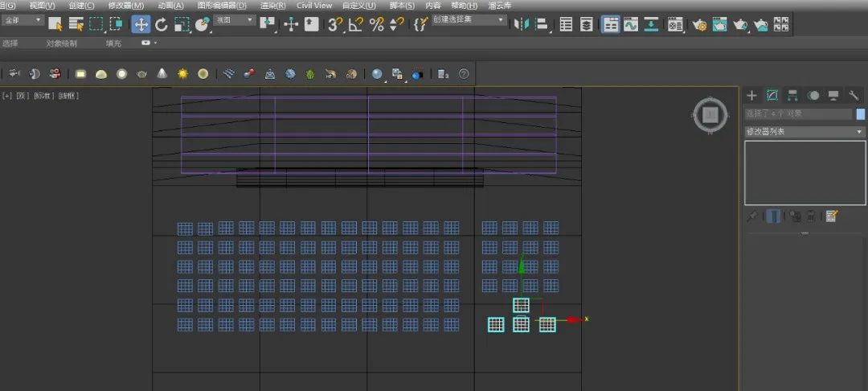Image resolution: width=868 pixels, height=391 pixels.
Task: Click the green plant icon
Action: pos(310,74)
